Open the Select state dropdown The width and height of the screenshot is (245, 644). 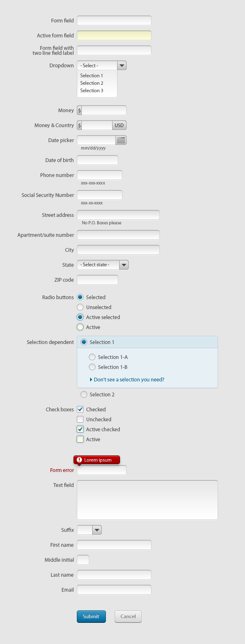[103, 265]
